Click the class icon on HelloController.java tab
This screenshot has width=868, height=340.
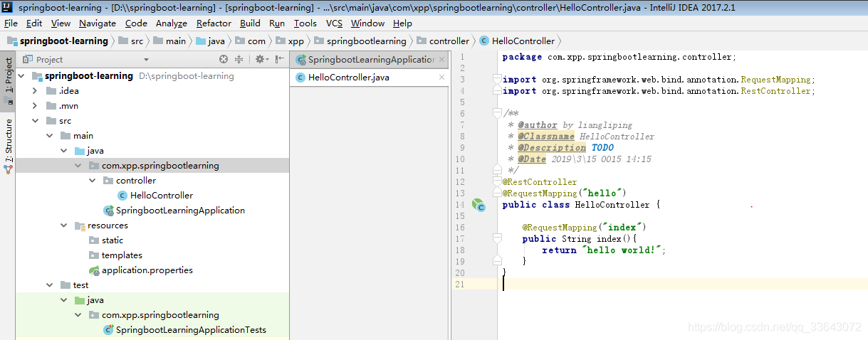(x=300, y=78)
